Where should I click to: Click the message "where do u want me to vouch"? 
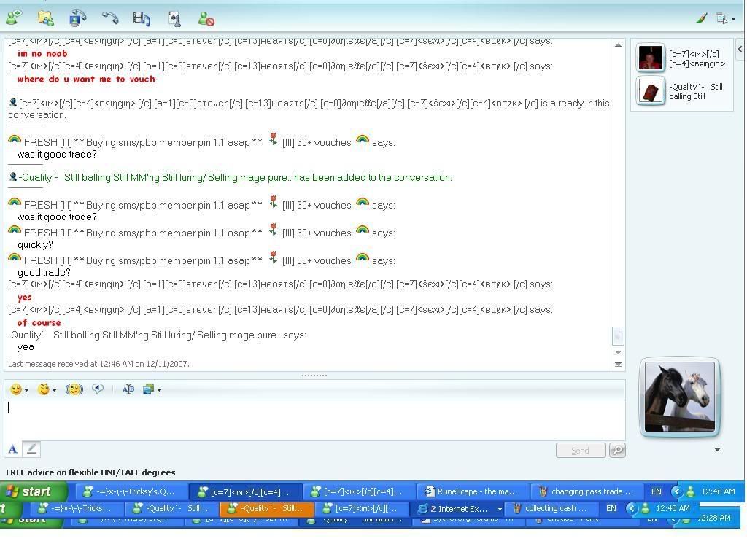[86, 79]
